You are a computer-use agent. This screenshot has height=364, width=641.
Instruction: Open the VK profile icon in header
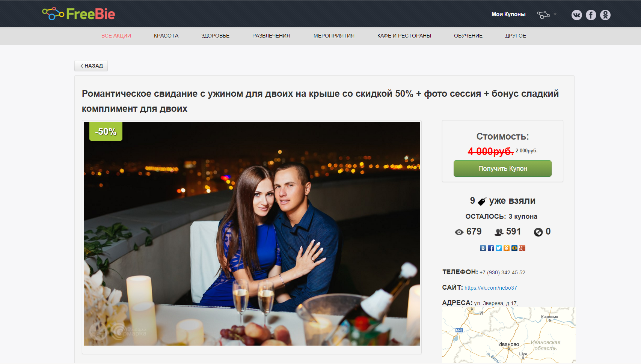(577, 15)
